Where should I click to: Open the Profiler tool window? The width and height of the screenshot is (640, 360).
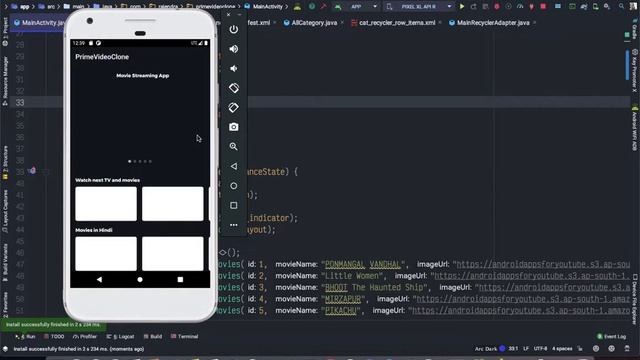click(x=85, y=337)
